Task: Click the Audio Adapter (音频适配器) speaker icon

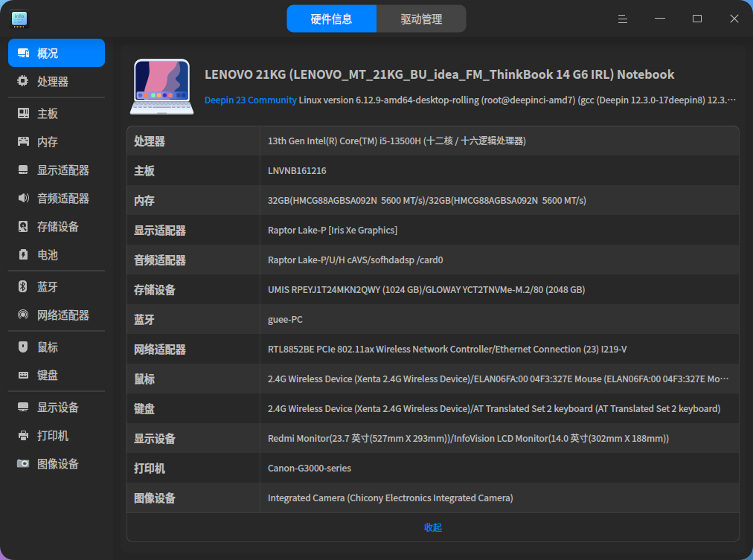Action: (x=23, y=198)
